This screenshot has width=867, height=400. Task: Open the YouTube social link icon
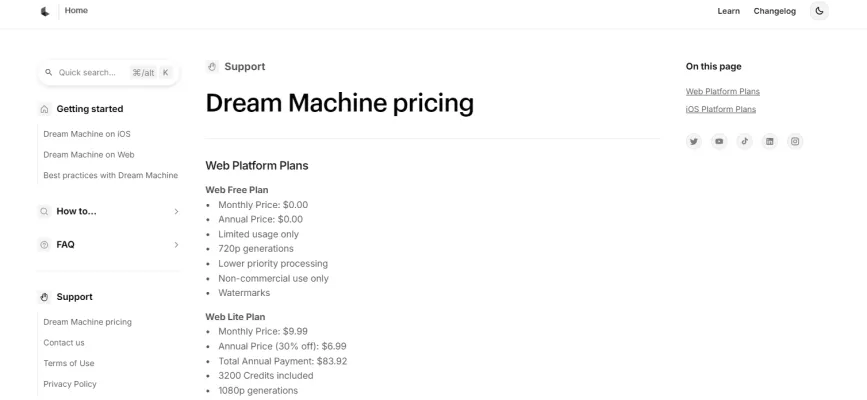pyautogui.click(x=719, y=141)
